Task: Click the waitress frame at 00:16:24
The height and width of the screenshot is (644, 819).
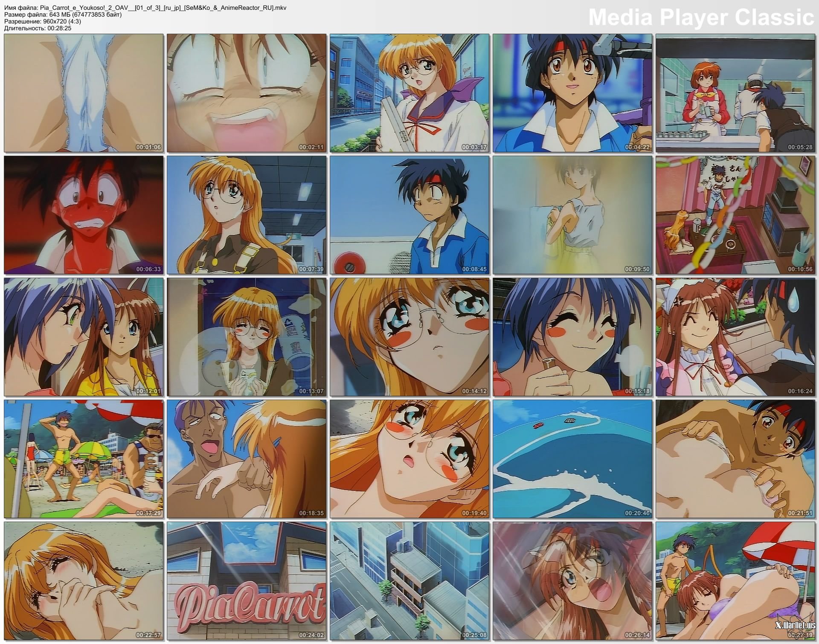Action: pyautogui.click(x=735, y=337)
